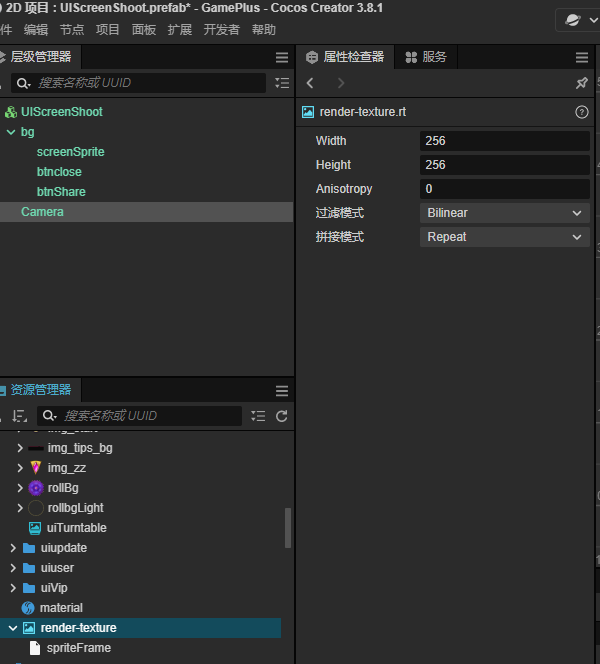The height and width of the screenshot is (664, 600).
Task: Open the 扩展 menu
Action: pos(180,30)
